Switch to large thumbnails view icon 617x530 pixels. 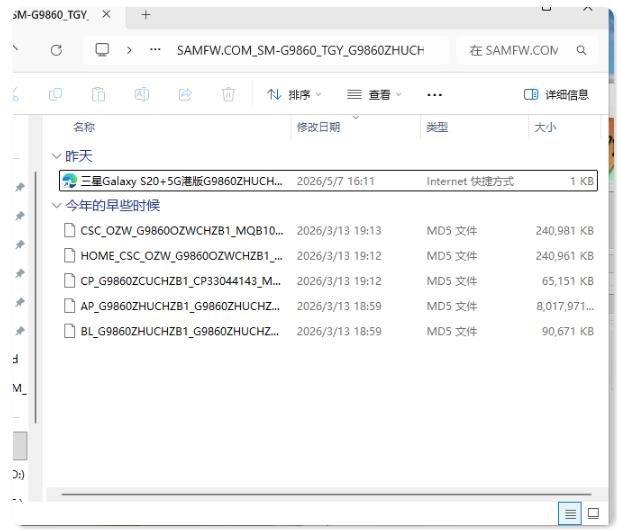click(x=593, y=513)
